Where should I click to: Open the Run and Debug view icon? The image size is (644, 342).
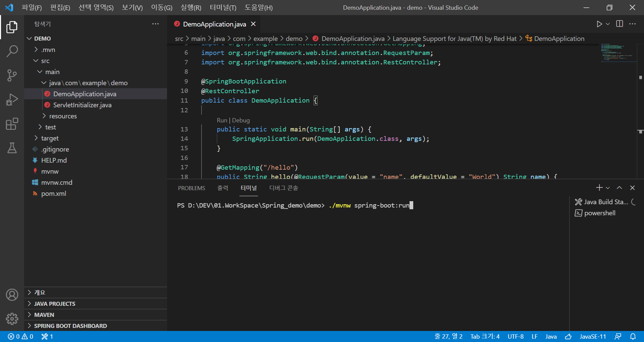click(x=12, y=100)
